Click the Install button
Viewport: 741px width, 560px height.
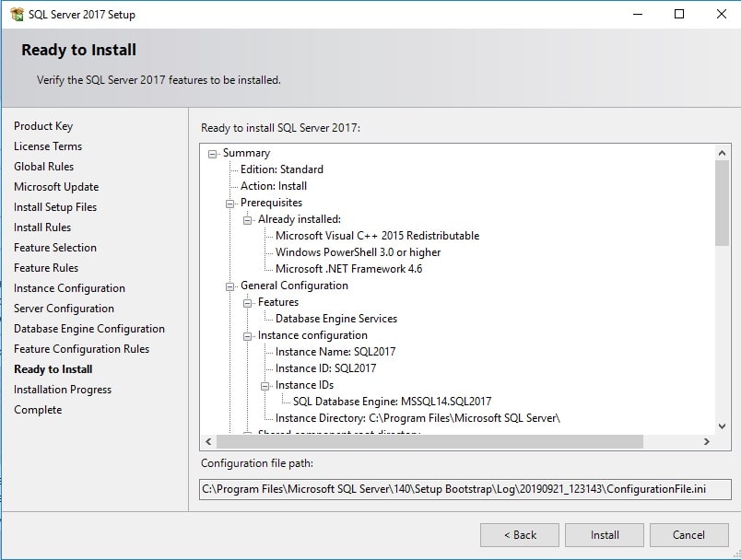[605, 535]
